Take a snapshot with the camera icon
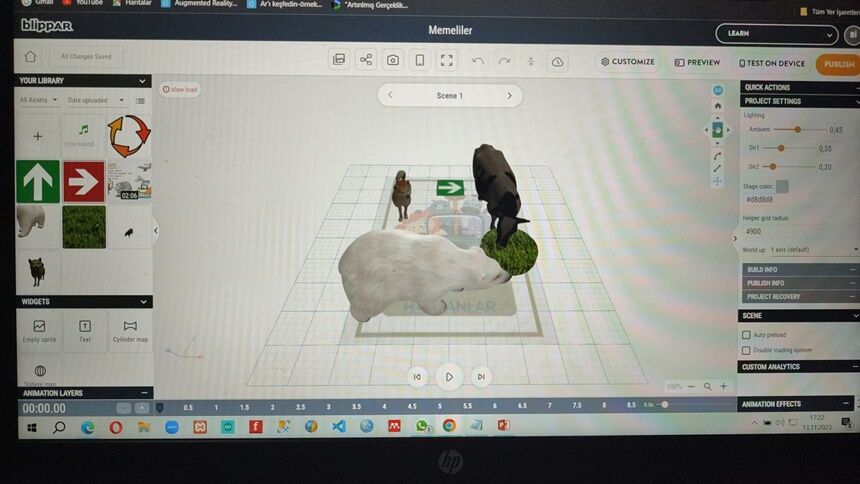Screen dimensions: 860x484 (393, 60)
